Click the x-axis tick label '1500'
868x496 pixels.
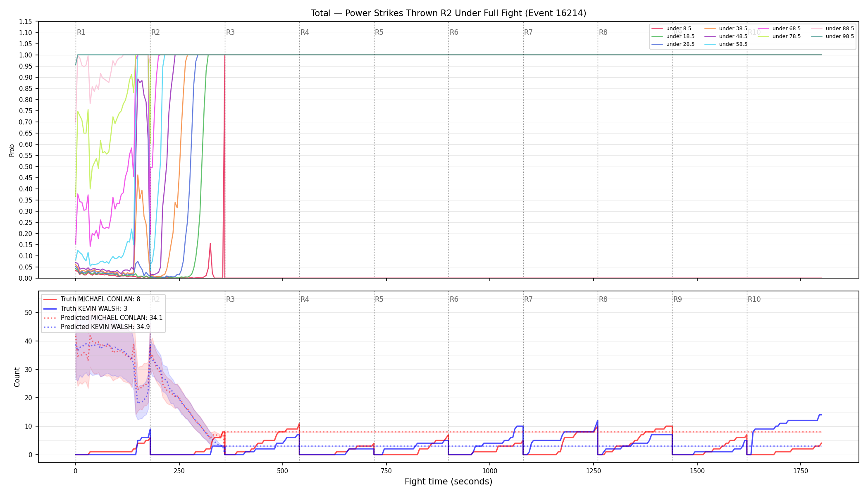(697, 471)
